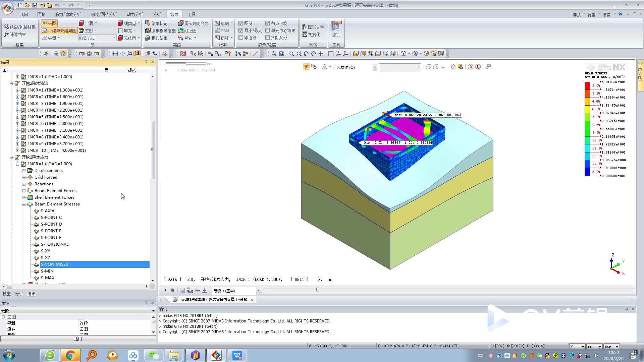Switch to the 模型 panel tab
The image size is (644, 362).
[6, 294]
